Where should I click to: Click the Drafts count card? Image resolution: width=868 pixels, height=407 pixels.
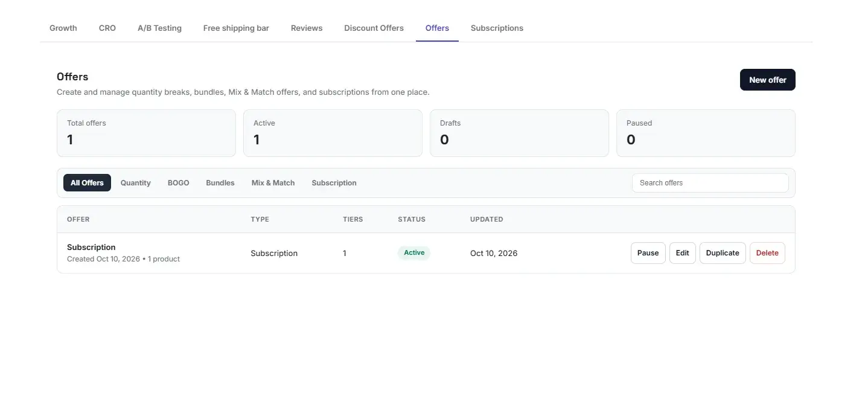click(x=519, y=133)
